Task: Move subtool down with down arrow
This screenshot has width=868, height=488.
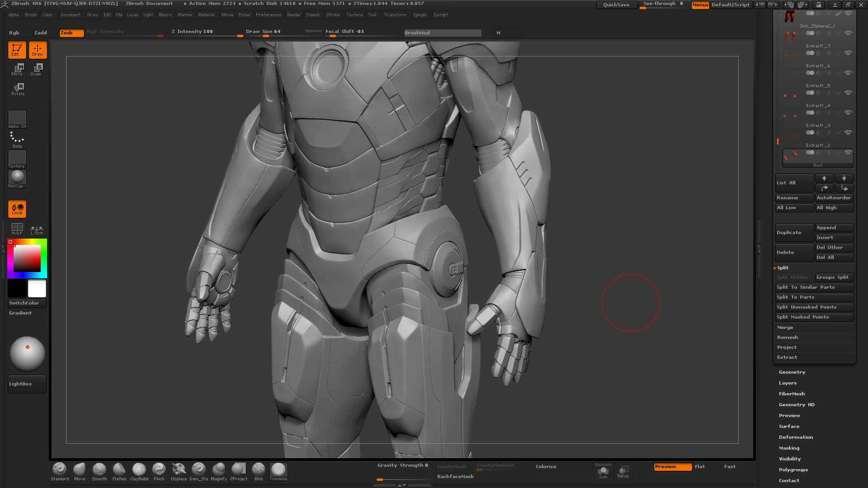Action: coord(844,178)
